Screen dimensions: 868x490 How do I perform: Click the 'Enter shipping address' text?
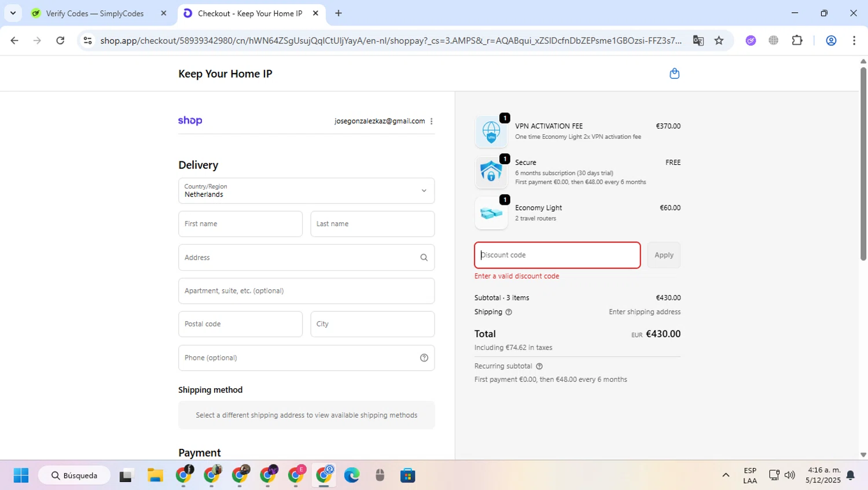(x=645, y=312)
